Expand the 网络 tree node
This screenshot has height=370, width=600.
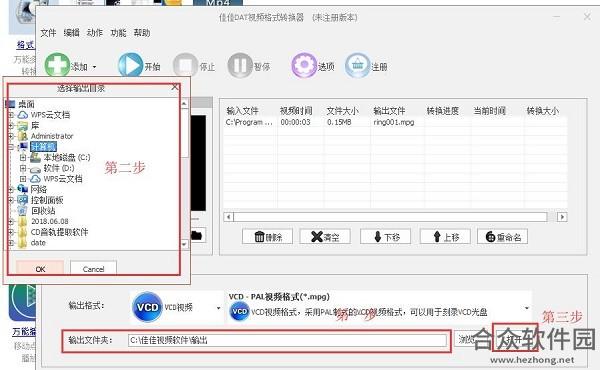click(11, 189)
